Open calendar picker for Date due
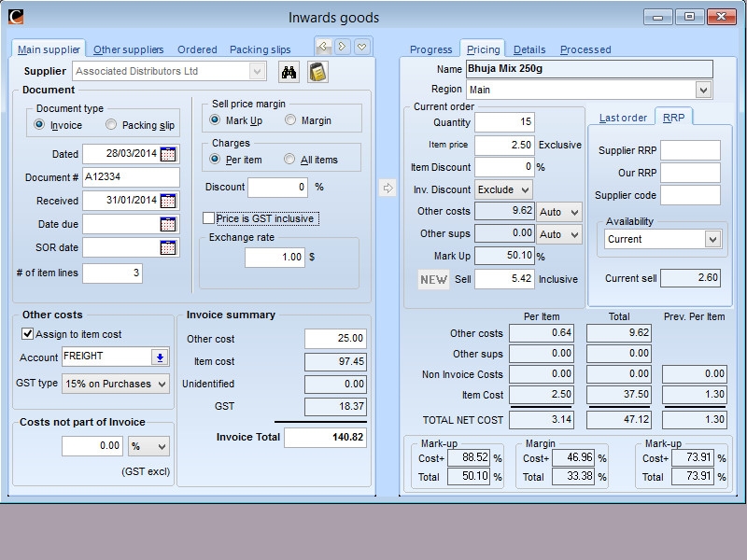Viewport: 747px width, 560px height. click(x=168, y=224)
